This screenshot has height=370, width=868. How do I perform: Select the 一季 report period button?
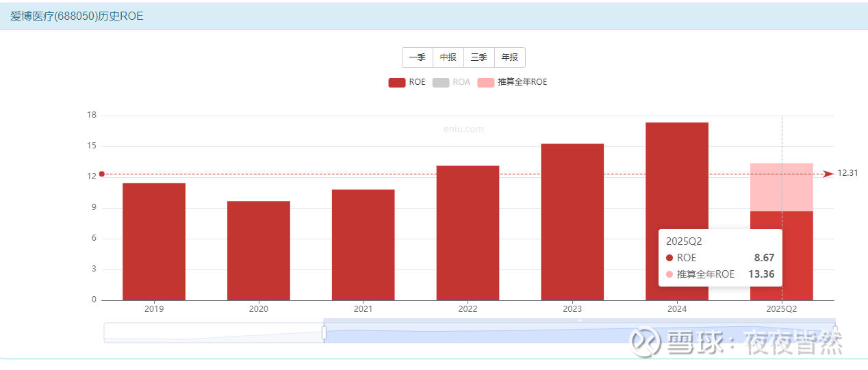click(x=418, y=57)
